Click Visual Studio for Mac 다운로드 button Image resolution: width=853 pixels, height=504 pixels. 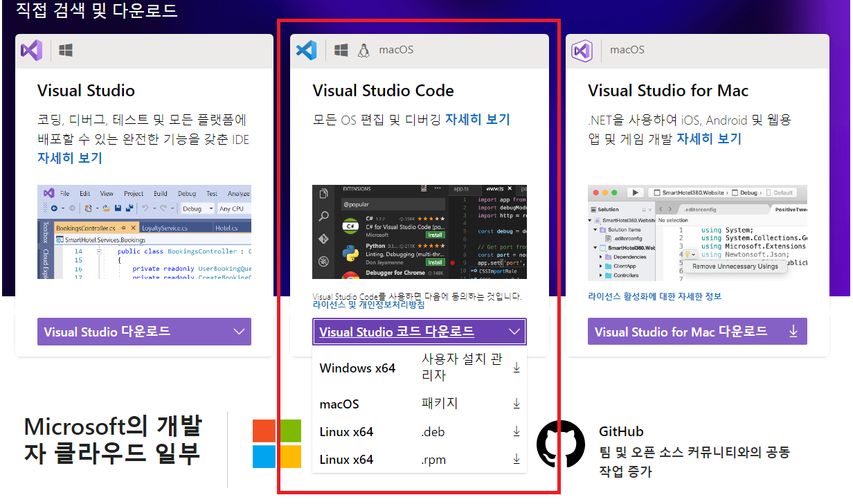[697, 332]
